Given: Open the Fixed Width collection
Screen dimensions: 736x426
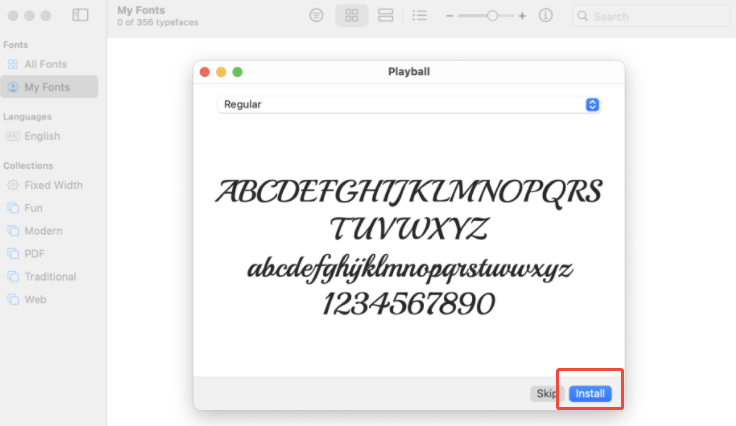Looking at the screenshot, I should (x=49, y=185).
